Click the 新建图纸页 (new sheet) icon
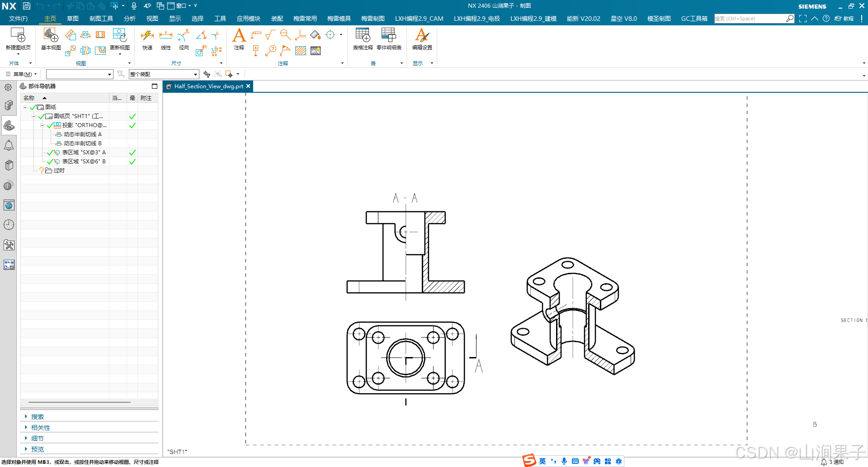The height and width of the screenshot is (467, 868). pos(18,35)
